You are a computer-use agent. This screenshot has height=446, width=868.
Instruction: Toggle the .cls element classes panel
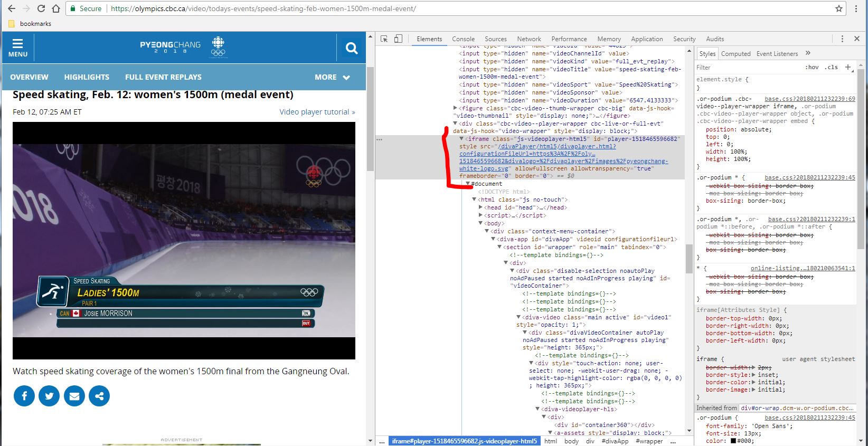(x=832, y=68)
